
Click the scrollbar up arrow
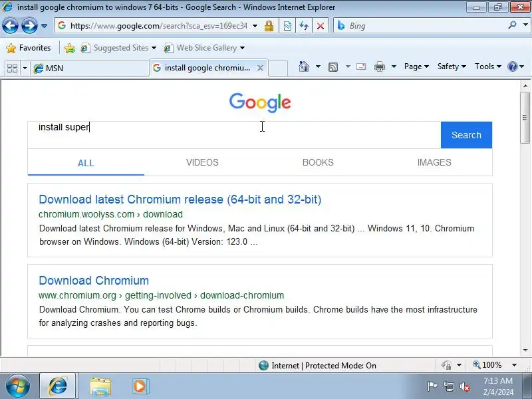(525, 86)
